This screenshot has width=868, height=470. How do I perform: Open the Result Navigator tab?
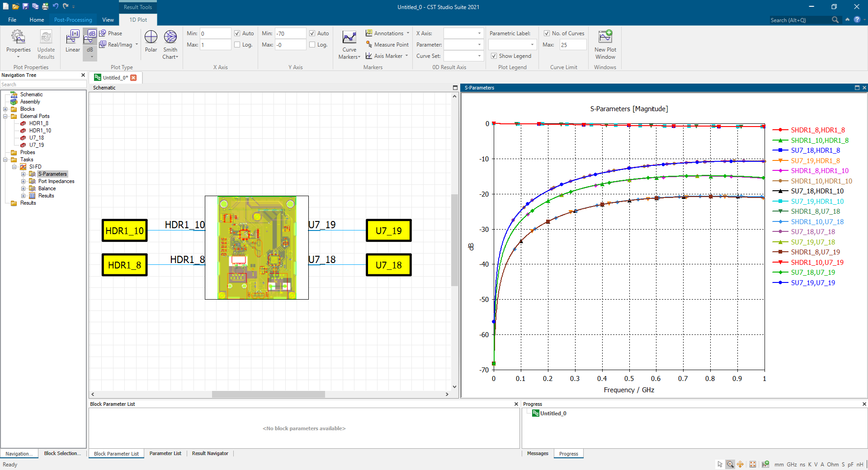click(x=210, y=453)
